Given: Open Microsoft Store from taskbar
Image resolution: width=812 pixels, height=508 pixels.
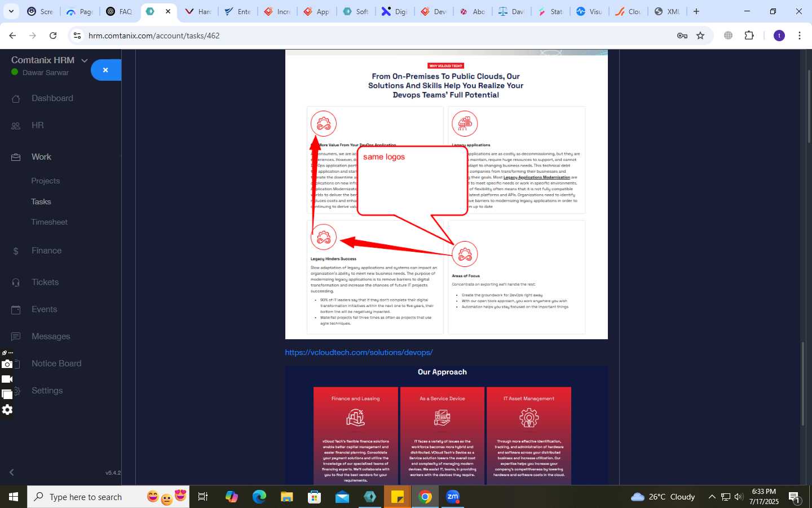Looking at the screenshot, I should point(315,497).
